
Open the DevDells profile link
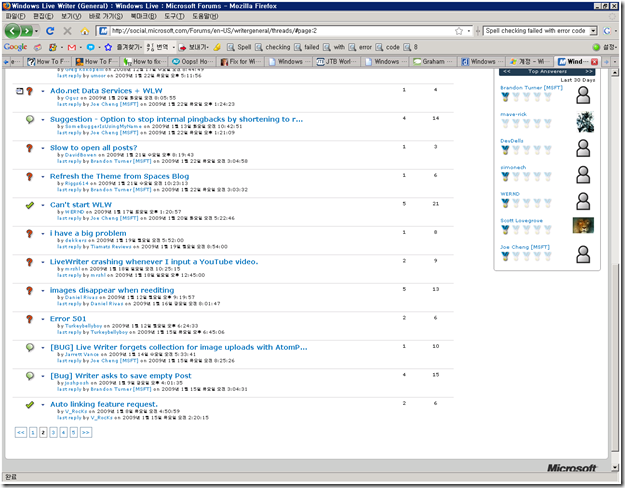click(x=512, y=141)
